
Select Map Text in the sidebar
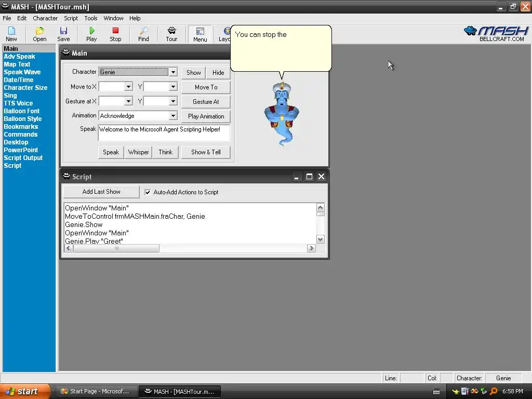click(17, 64)
